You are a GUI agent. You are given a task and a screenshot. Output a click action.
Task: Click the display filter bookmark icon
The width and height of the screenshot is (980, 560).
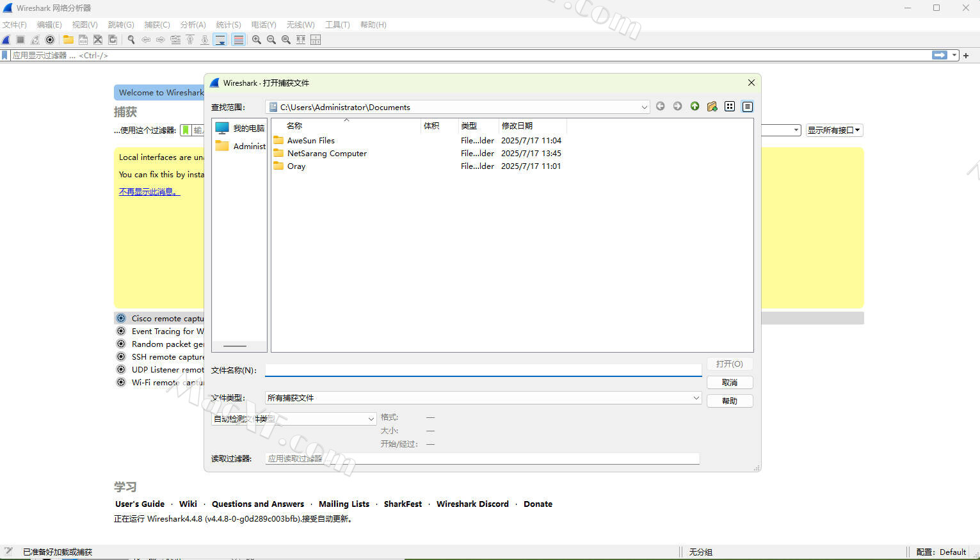5,56
